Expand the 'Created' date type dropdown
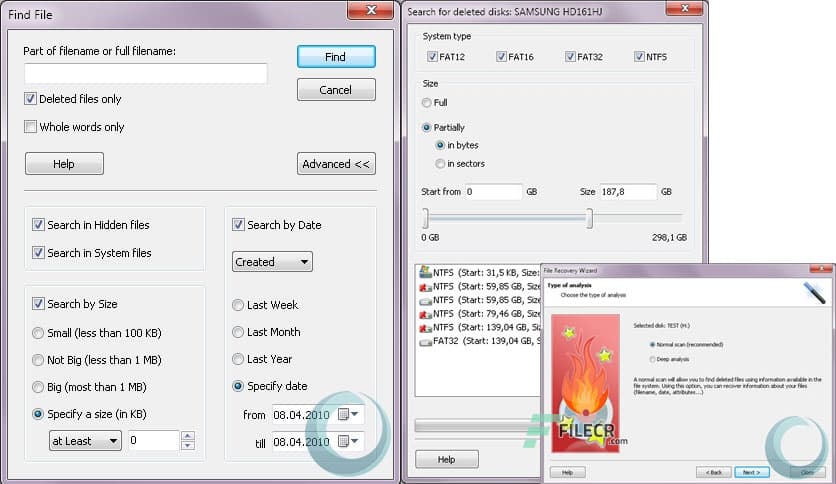Image resolution: width=836 pixels, height=484 pixels. point(272,262)
